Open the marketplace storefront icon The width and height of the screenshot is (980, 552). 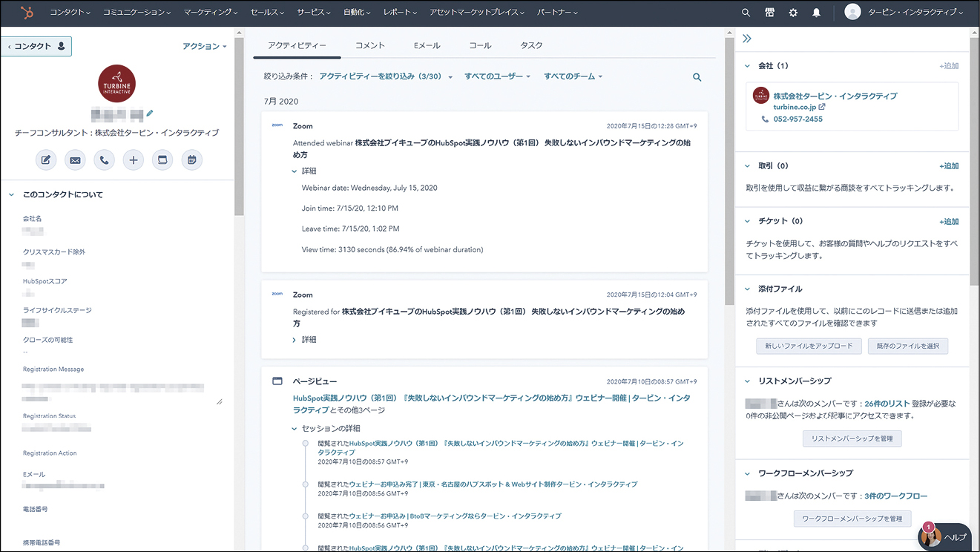pyautogui.click(x=769, y=13)
